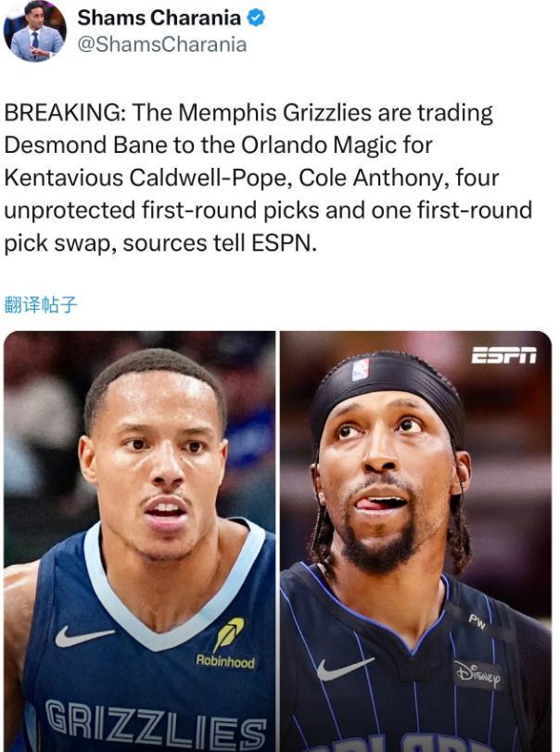
Task: Click the PW patch on jersey shoulder
Action: click(477, 622)
